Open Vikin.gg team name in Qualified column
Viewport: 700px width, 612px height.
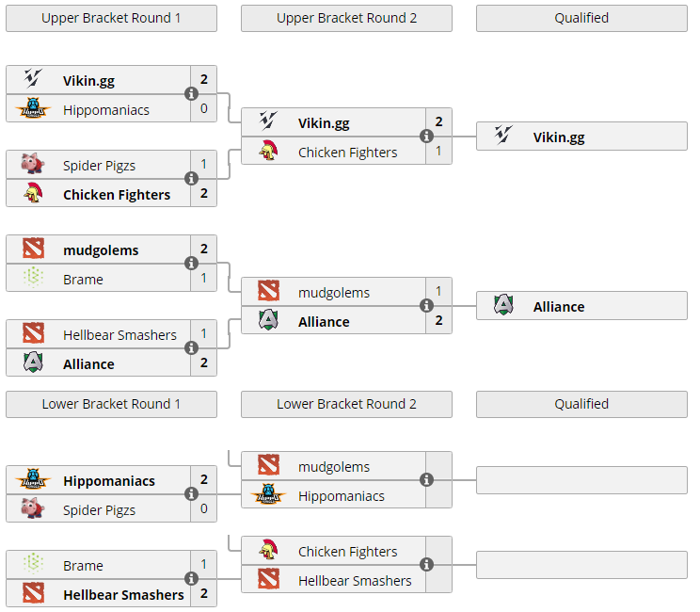pos(559,137)
